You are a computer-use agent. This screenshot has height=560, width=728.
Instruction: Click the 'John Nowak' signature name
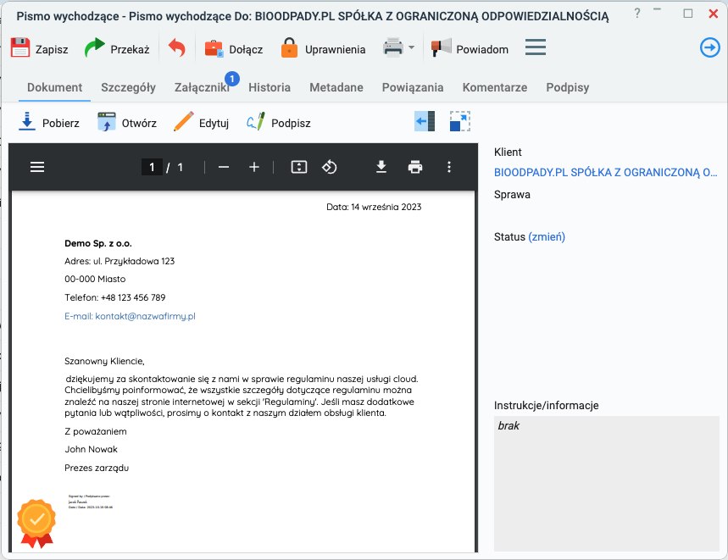click(x=91, y=450)
